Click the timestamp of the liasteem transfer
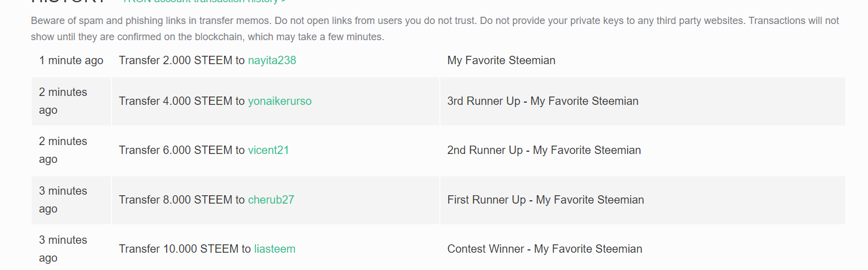This screenshot has height=270, width=868. point(63,249)
